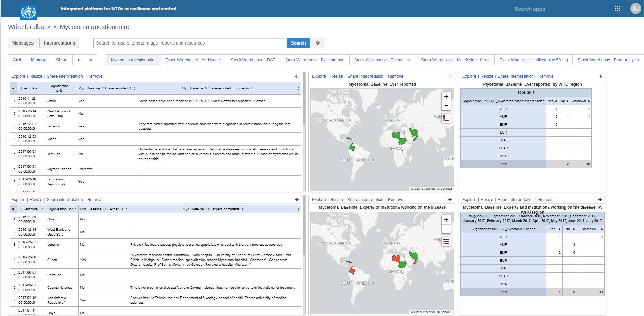
Task: Switch to Stock Warehouse - Ambisome tab
Action: 193,60
